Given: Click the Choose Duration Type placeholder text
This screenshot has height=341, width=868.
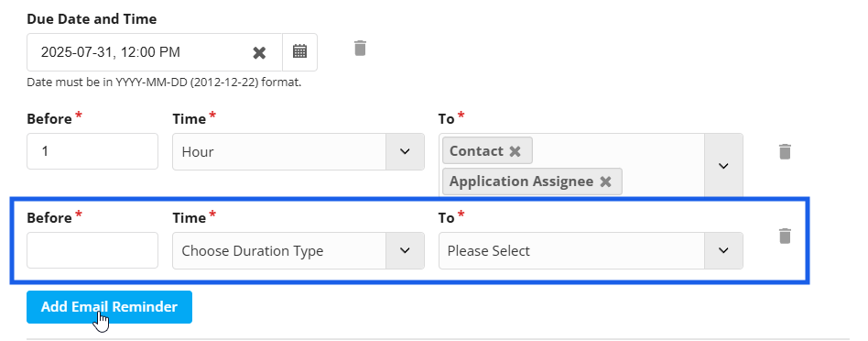Looking at the screenshot, I should point(253,250).
